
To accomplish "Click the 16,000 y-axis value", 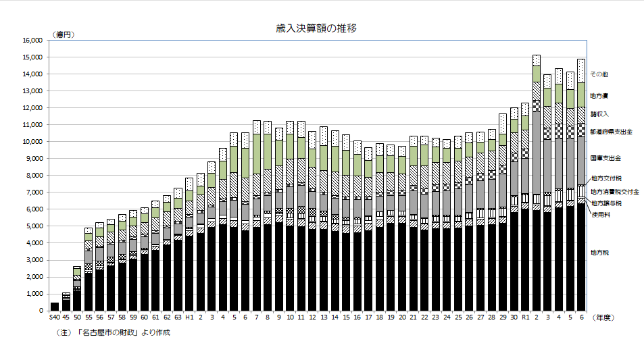I will [x=32, y=41].
